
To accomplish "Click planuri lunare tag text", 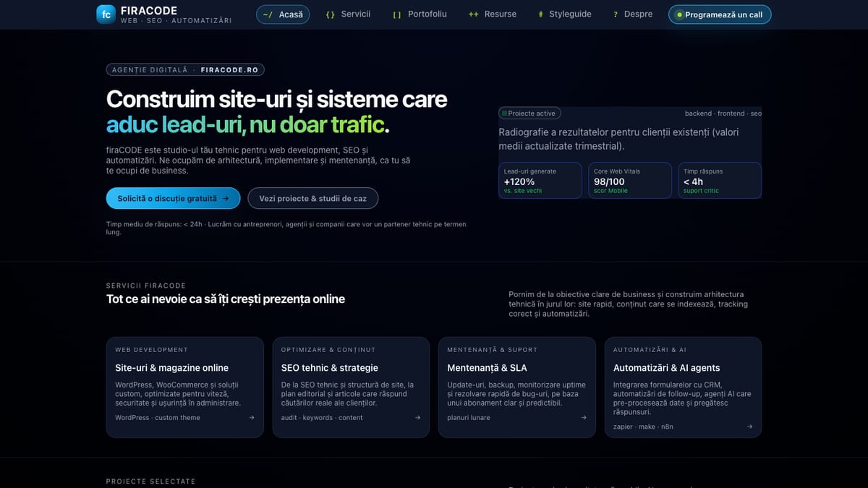I will point(469,417).
